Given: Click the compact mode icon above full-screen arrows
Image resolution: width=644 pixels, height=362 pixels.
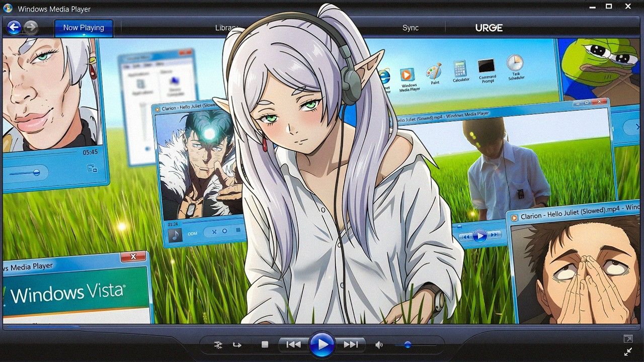Looking at the screenshot, I should coord(628,339).
